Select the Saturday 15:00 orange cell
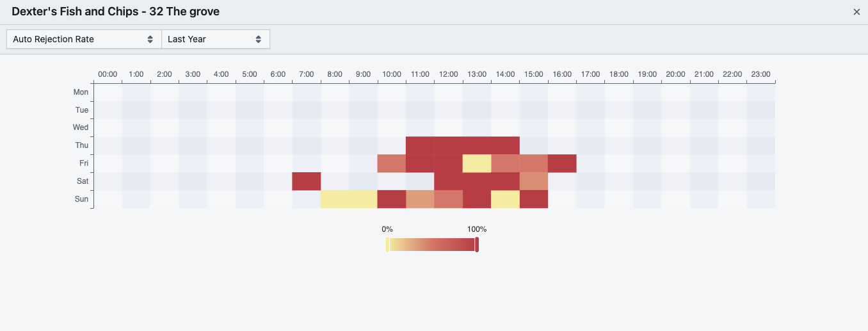The width and height of the screenshot is (868, 331). point(534,181)
